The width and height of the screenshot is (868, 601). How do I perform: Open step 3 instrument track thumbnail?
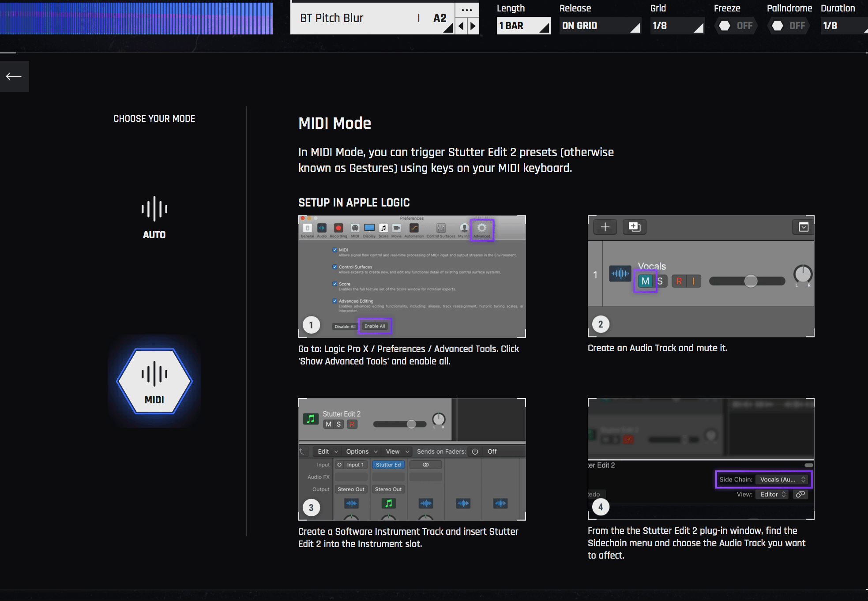click(x=412, y=459)
